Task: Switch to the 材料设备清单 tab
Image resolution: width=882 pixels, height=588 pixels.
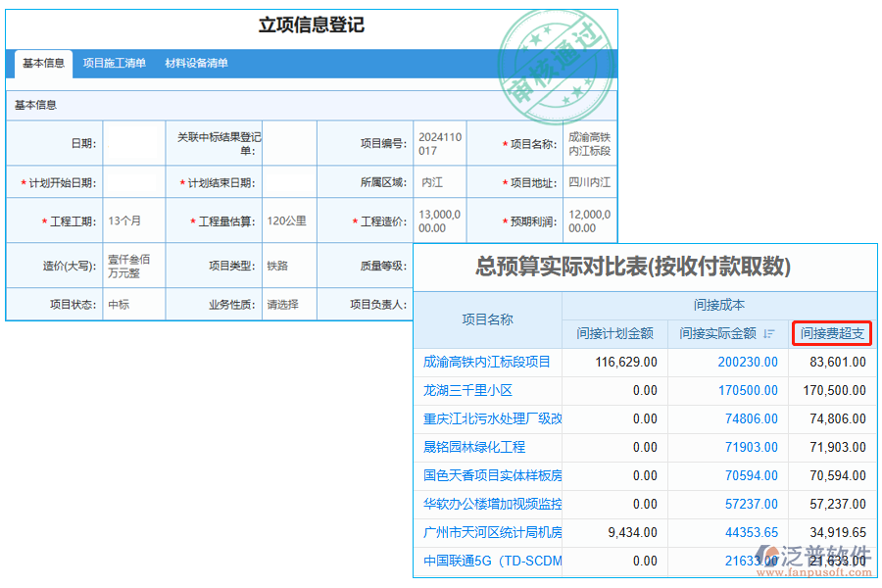Action: (x=196, y=64)
